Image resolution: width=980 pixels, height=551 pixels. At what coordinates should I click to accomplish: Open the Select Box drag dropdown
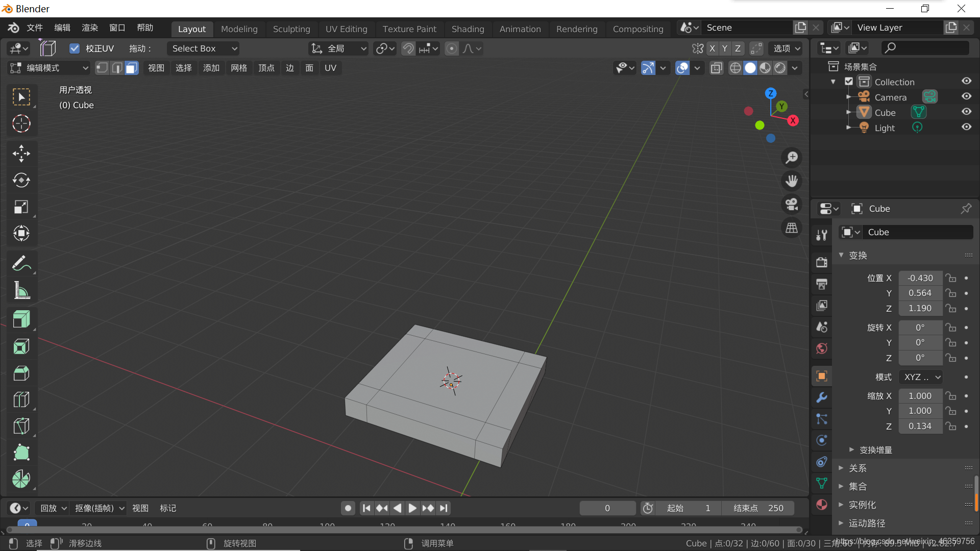pyautogui.click(x=203, y=48)
